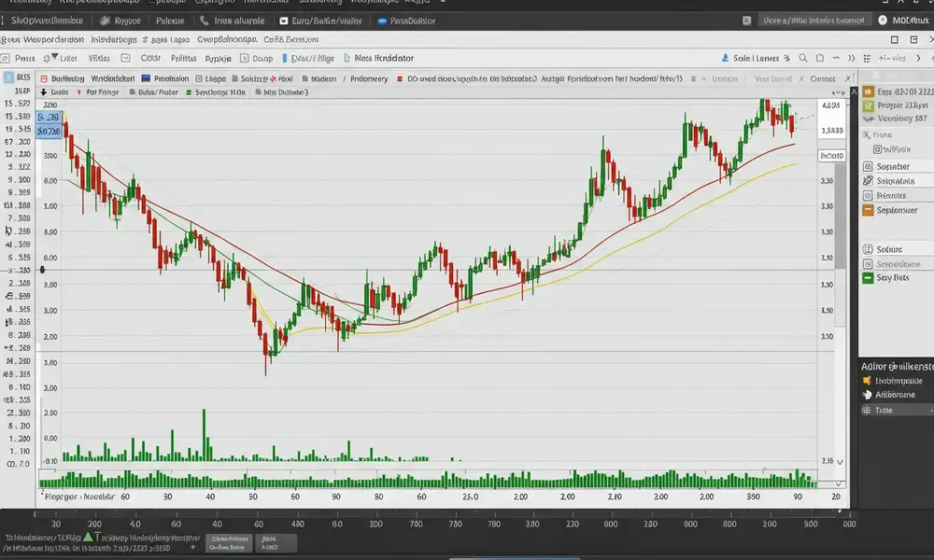Click the blue bar icon beside "EVas// filige"

(285, 58)
